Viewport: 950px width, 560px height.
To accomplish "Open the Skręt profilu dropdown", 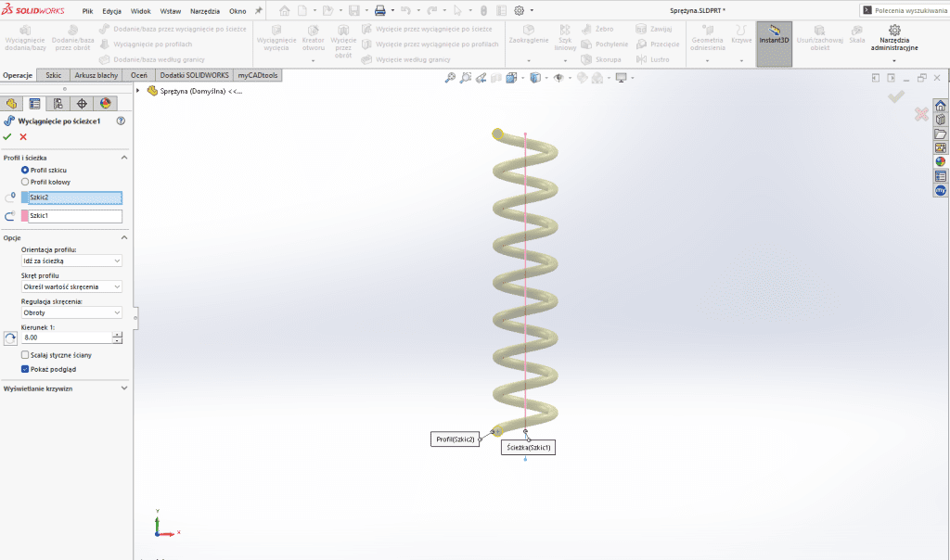I will 71,286.
